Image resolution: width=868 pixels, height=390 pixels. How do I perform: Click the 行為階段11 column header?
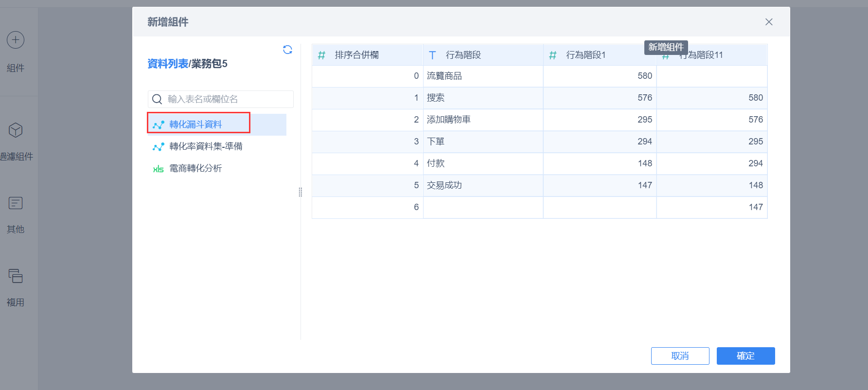712,55
